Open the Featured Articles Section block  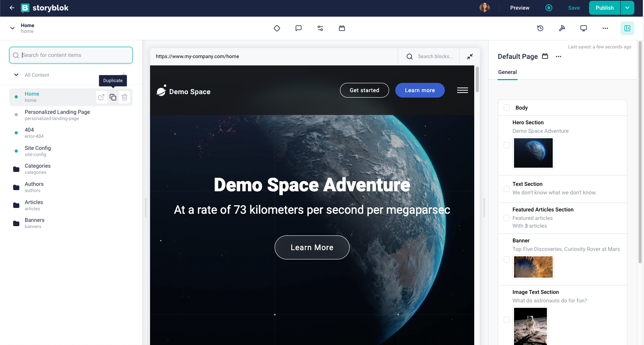point(562,218)
